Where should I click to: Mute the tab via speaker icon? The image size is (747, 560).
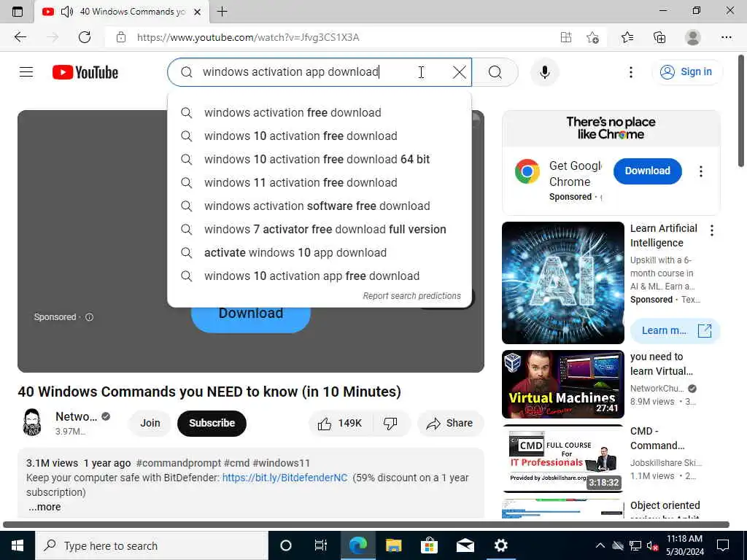pyautogui.click(x=67, y=12)
